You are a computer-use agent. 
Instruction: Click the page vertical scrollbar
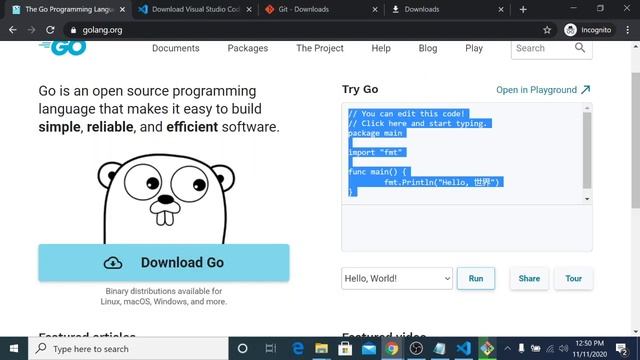point(636,141)
